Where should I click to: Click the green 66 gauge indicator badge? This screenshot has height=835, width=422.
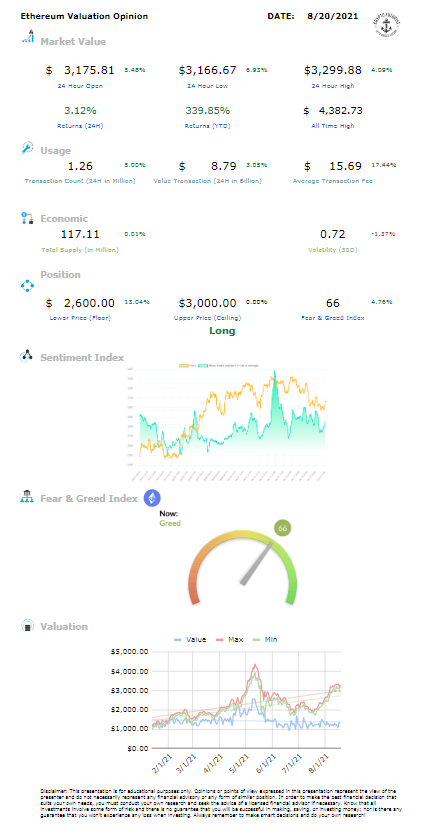point(283,528)
